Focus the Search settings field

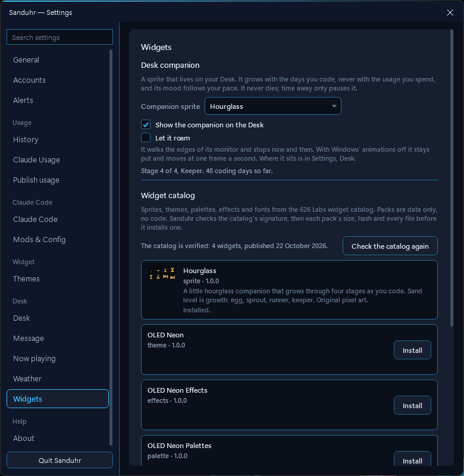(x=59, y=37)
